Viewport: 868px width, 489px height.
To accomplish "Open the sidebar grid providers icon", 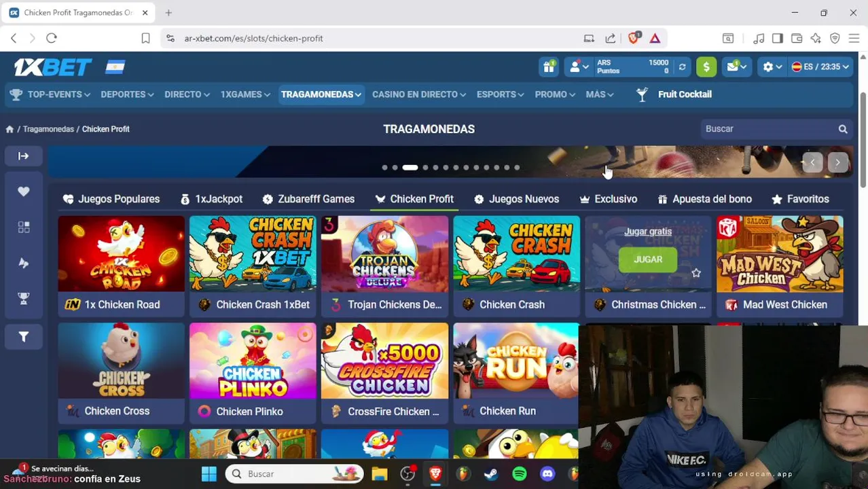I will pyautogui.click(x=24, y=228).
